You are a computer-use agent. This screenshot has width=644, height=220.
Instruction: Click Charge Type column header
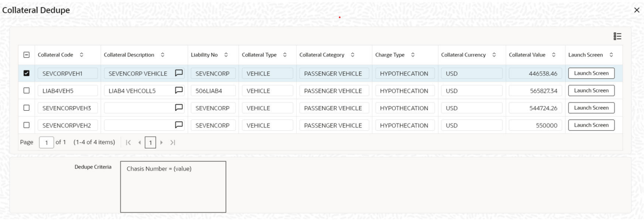point(390,55)
